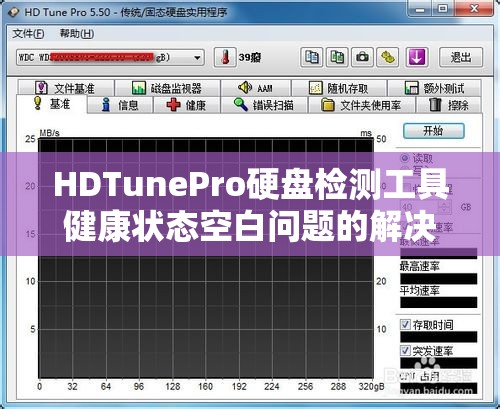Select the 读取 read radio button
Image resolution: width=500 pixels, height=409 pixels.
click(x=405, y=158)
